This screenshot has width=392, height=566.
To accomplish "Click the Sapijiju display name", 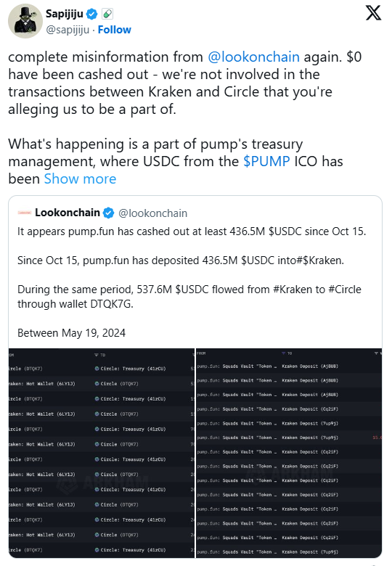I will pyautogui.click(x=65, y=14).
